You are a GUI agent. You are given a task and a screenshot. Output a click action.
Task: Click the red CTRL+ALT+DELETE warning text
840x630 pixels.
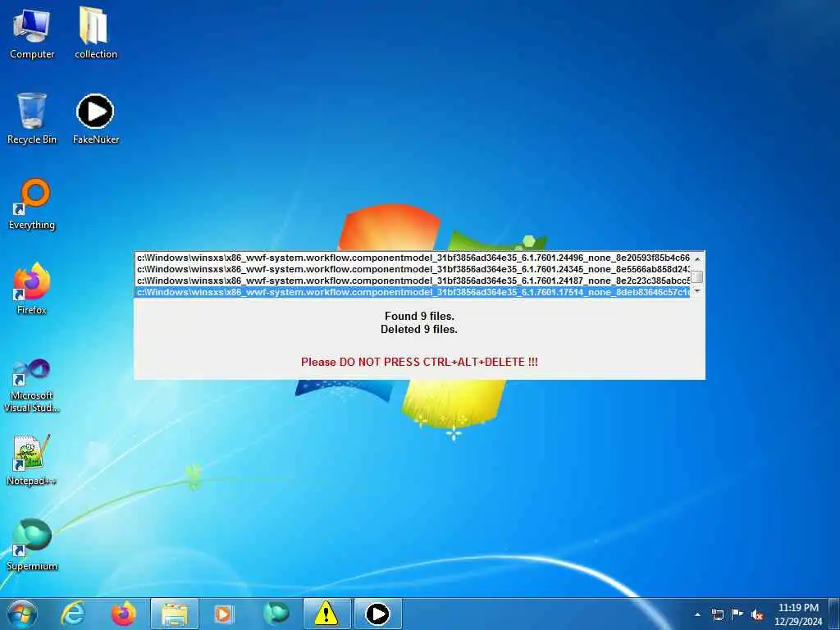(419, 362)
